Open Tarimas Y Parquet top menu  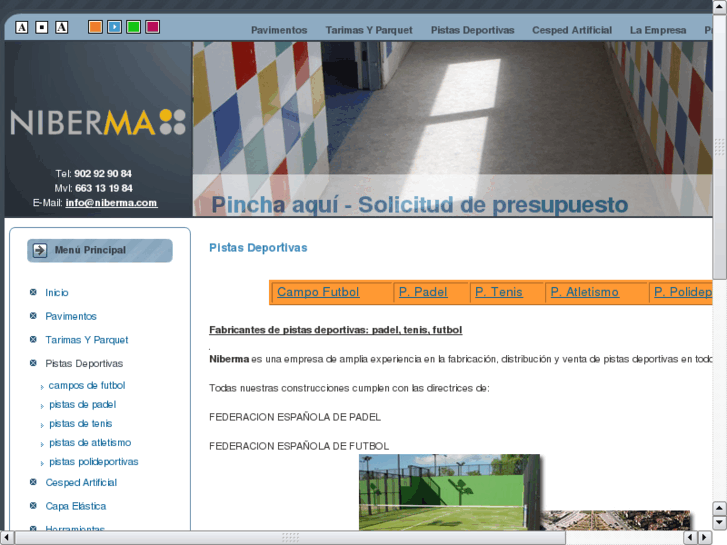pos(369,30)
